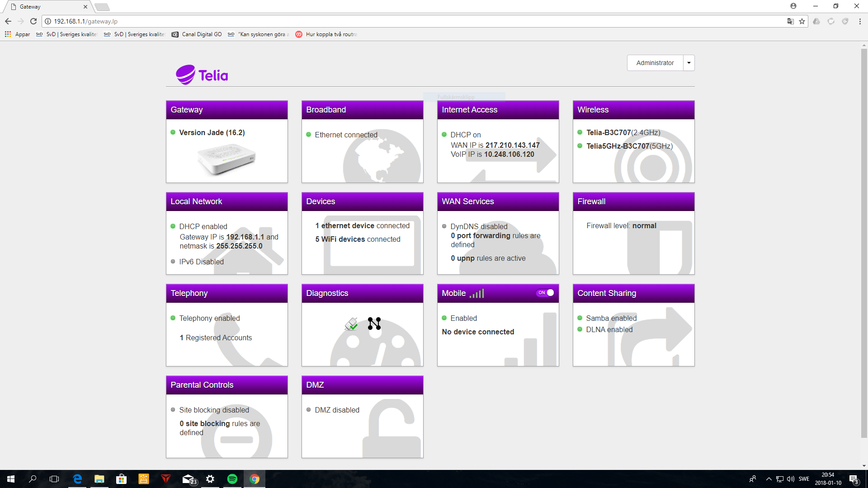This screenshot has width=868, height=488.
Task: Toggle the Mobile ON switch
Action: [545, 293]
